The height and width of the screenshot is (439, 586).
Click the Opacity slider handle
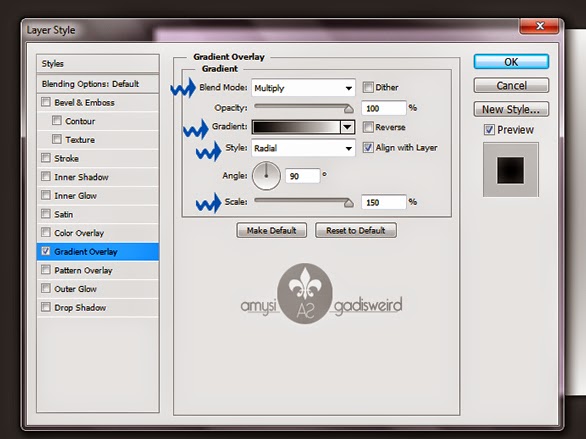pos(349,109)
